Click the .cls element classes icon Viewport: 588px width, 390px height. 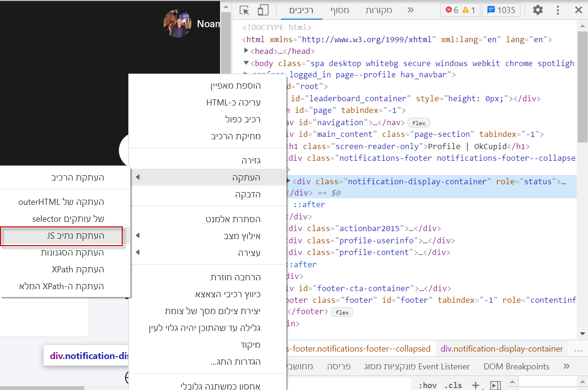pos(453,385)
